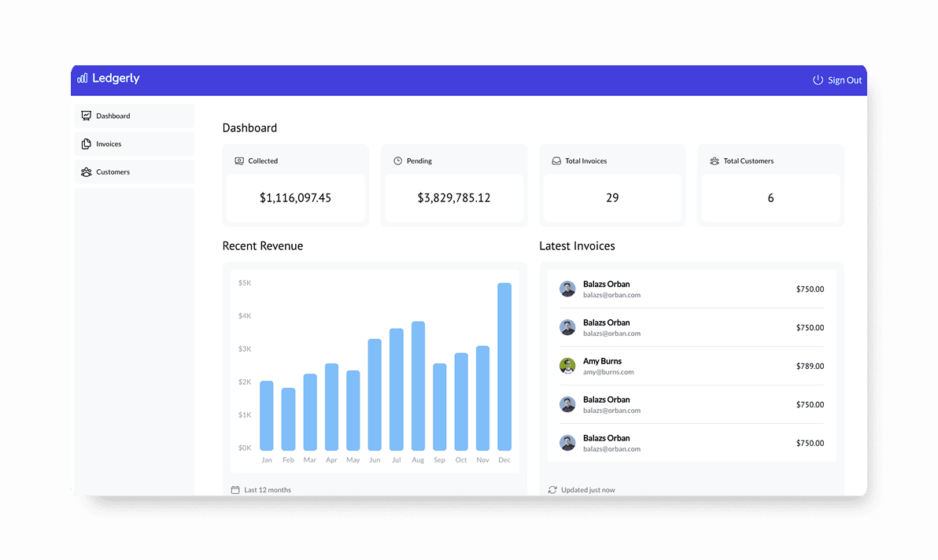Click the $0K axis label
The image size is (938, 560).
point(245,448)
